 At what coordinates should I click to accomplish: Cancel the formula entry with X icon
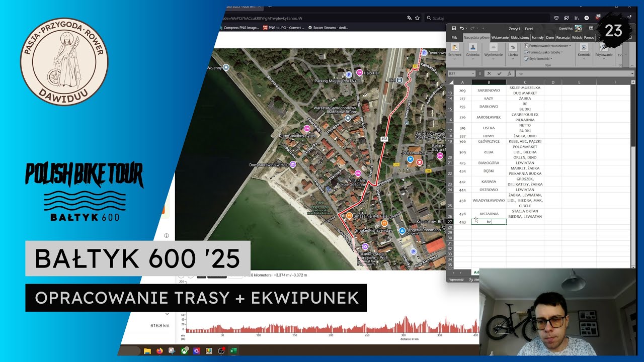tap(489, 73)
